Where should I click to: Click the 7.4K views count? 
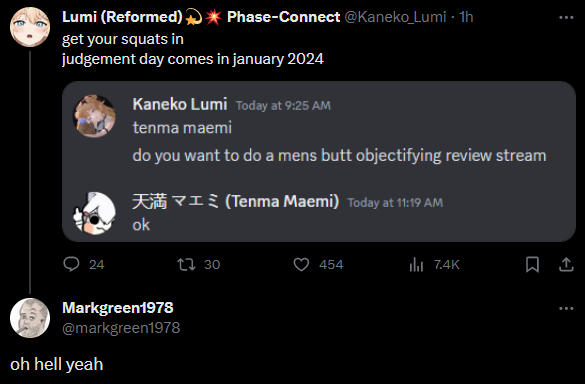pos(447,265)
